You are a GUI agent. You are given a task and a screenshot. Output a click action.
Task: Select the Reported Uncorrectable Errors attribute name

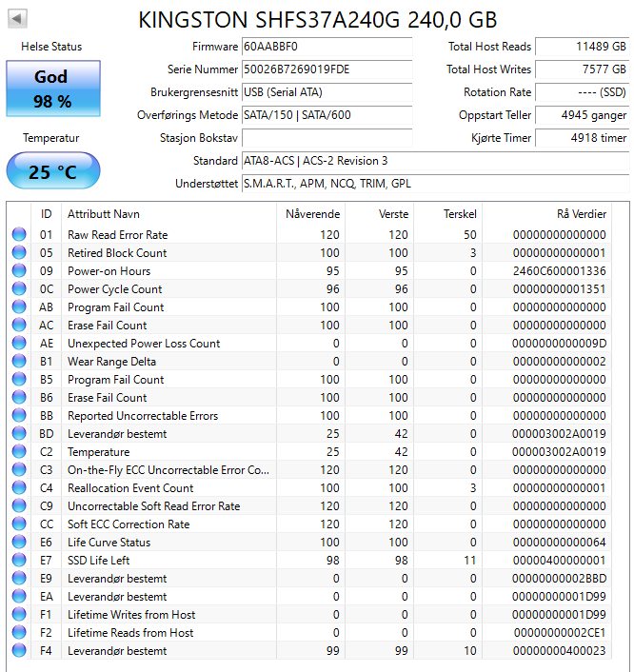[143, 416]
